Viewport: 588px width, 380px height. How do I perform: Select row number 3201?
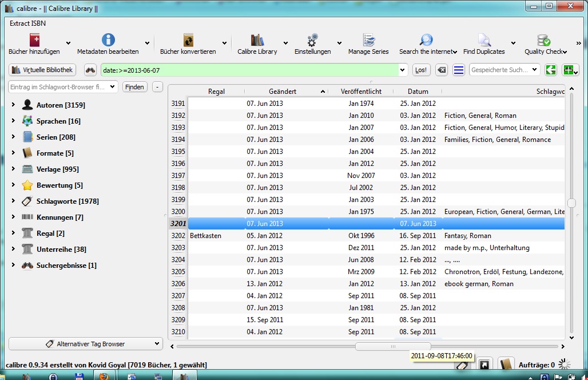(x=178, y=224)
